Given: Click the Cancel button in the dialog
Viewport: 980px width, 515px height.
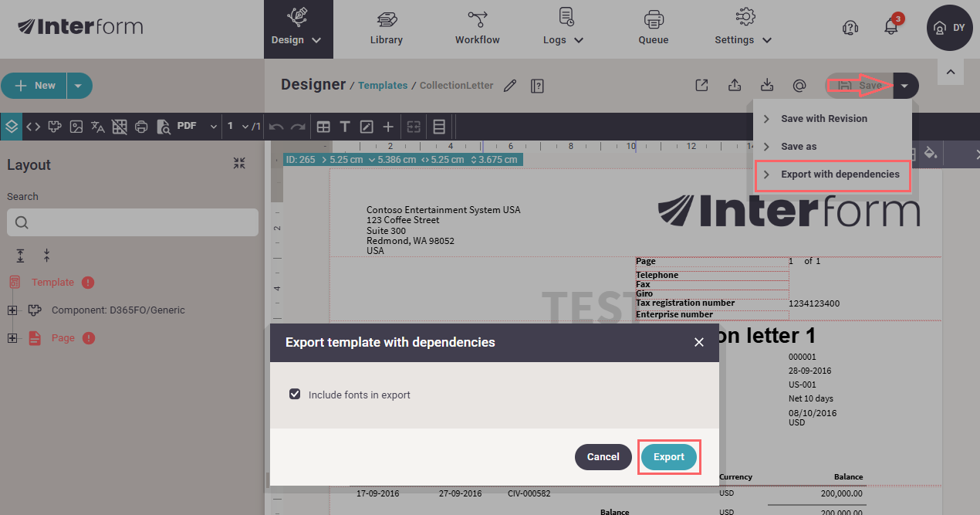Looking at the screenshot, I should click(x=603, y=457).
